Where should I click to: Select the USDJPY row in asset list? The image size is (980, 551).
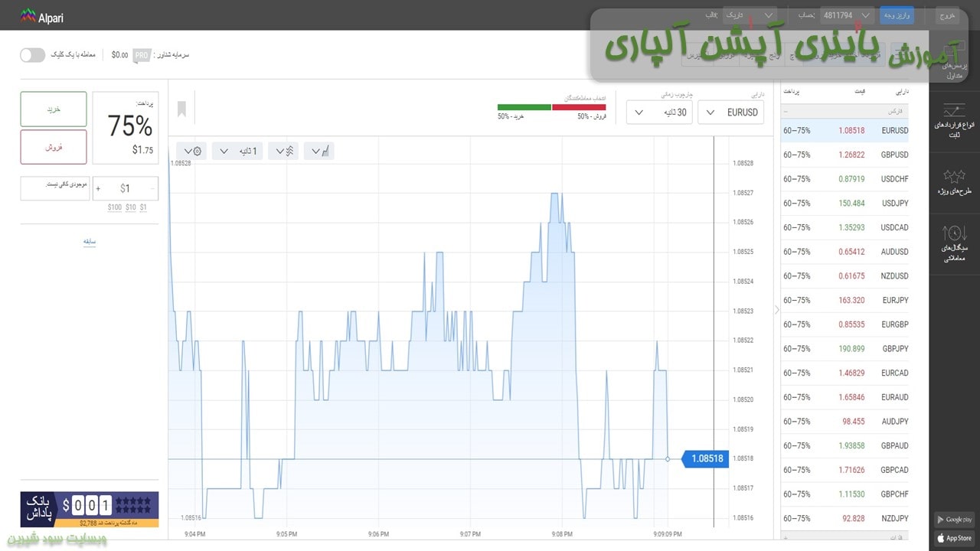click(845, 204)
